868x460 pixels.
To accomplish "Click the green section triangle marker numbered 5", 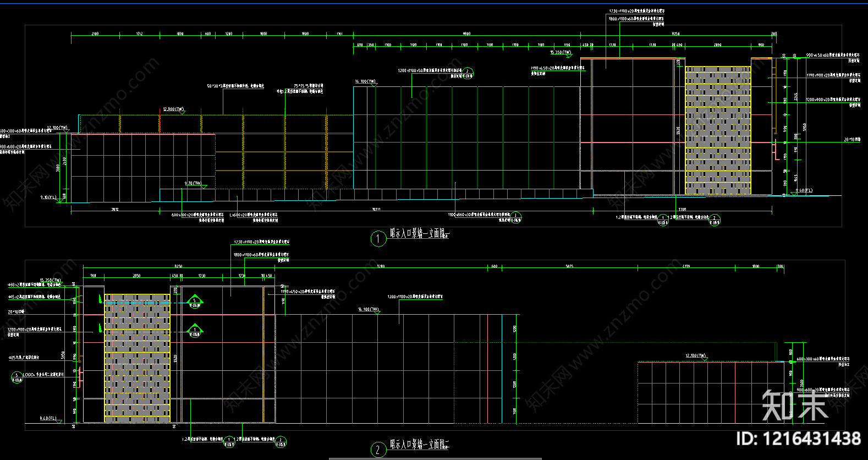I will (x=195, y=302).
